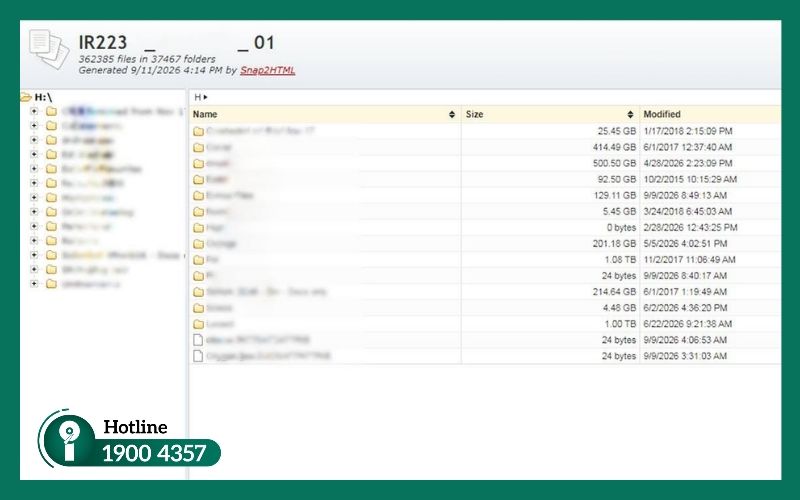Select the 1.00 TB size cell
800x500 pixels.
coord(620,324)
